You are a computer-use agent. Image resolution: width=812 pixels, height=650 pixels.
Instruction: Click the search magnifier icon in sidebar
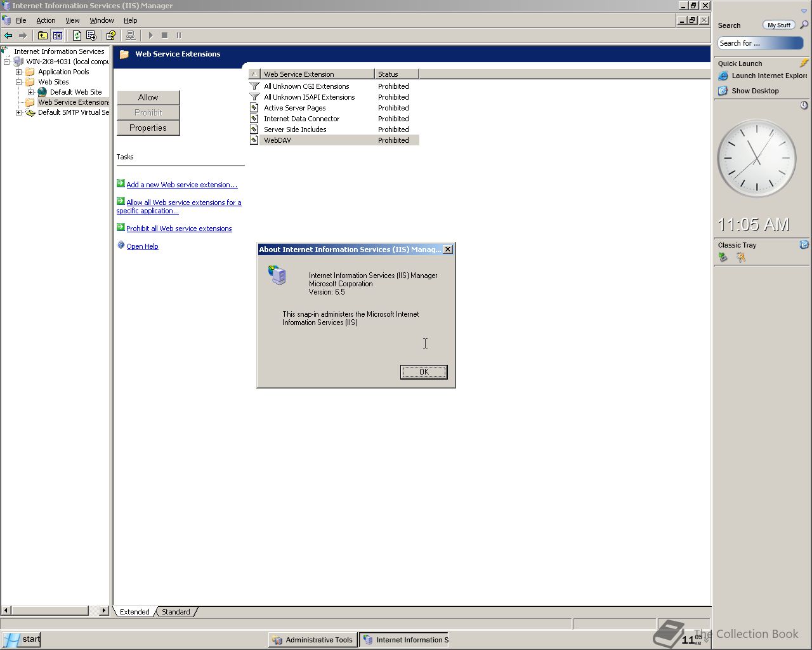pyautogui.click(x=804, y=25)
